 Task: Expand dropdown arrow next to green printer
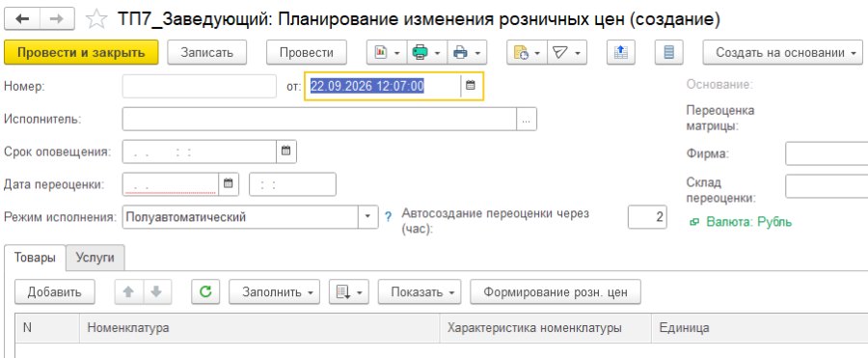[437, 53]
